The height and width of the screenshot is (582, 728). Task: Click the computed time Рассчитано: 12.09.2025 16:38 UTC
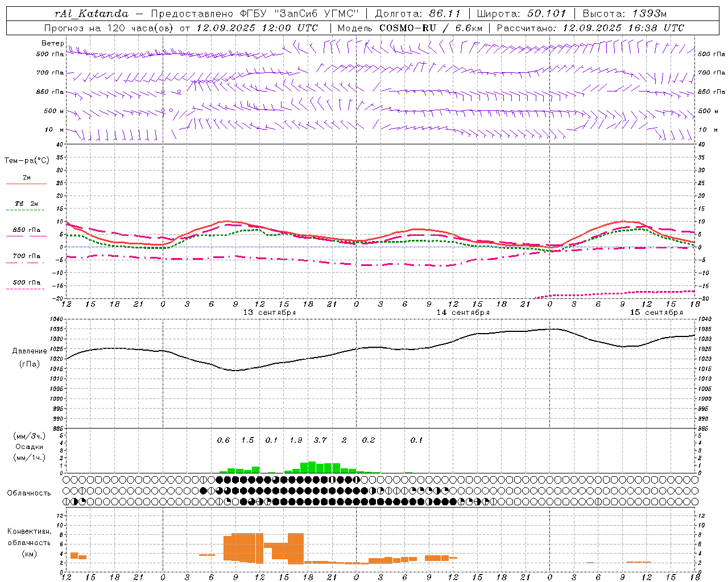point(590,28)
